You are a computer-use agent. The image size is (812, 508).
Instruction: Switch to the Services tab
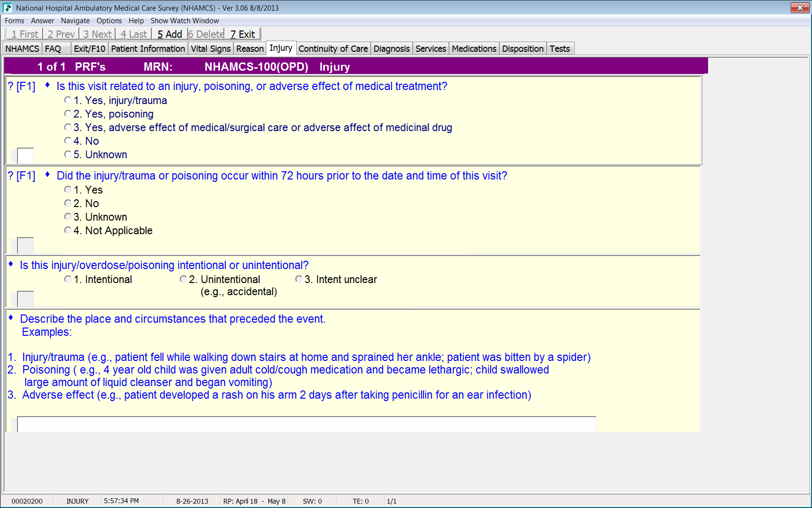431,49
